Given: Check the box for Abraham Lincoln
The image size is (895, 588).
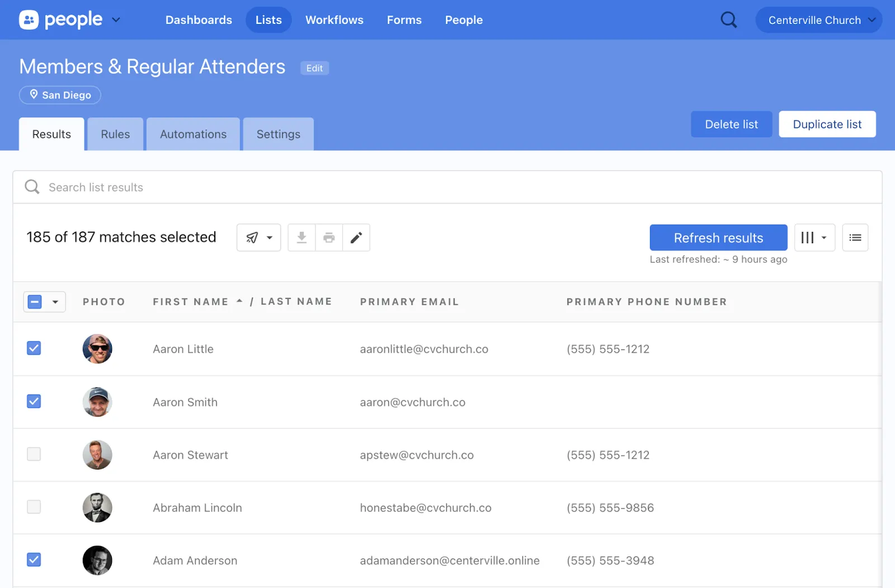Looking at the screenshot, I should 34,507.
